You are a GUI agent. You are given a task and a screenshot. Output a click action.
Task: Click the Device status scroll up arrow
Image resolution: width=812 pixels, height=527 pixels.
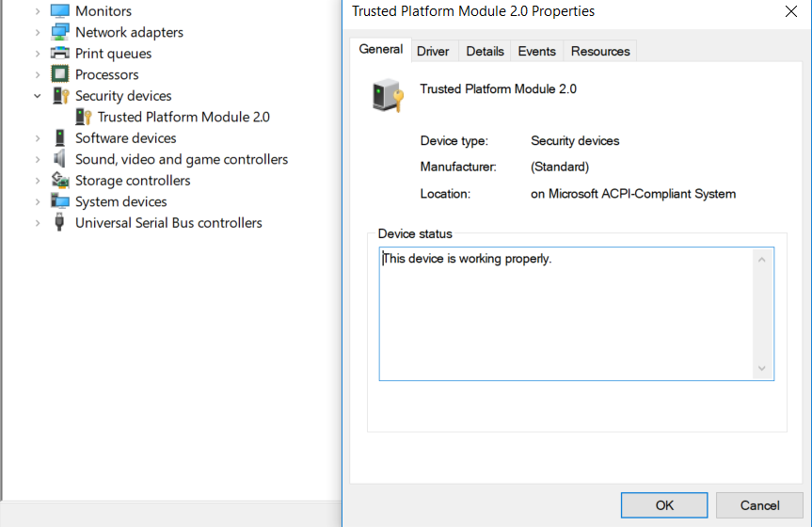762,260
